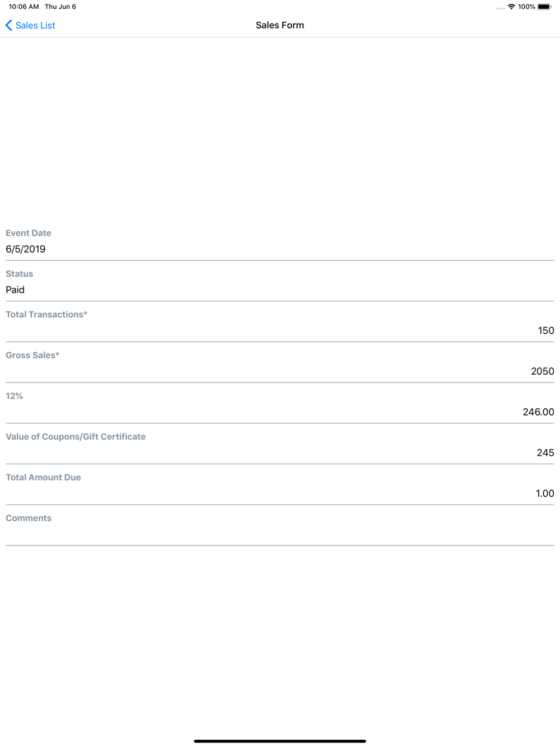The image size is (560, 747).
Task: Tap the home indicator bar
Action: (x=280, y=741)
